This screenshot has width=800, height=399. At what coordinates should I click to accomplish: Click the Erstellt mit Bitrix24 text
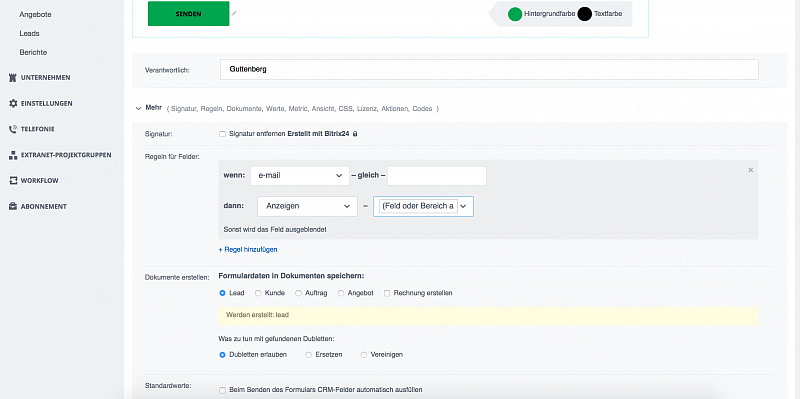coord(318,134)
